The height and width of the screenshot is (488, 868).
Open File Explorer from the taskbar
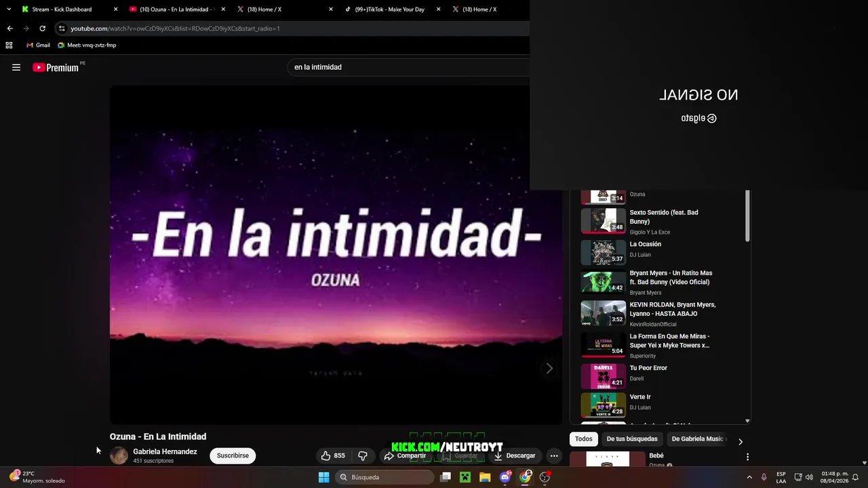(x=485, y=477)
